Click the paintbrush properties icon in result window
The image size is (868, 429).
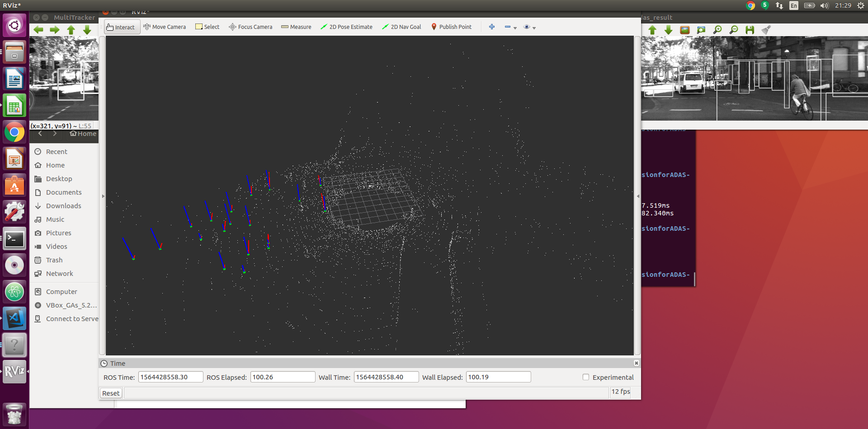(766, 30)
